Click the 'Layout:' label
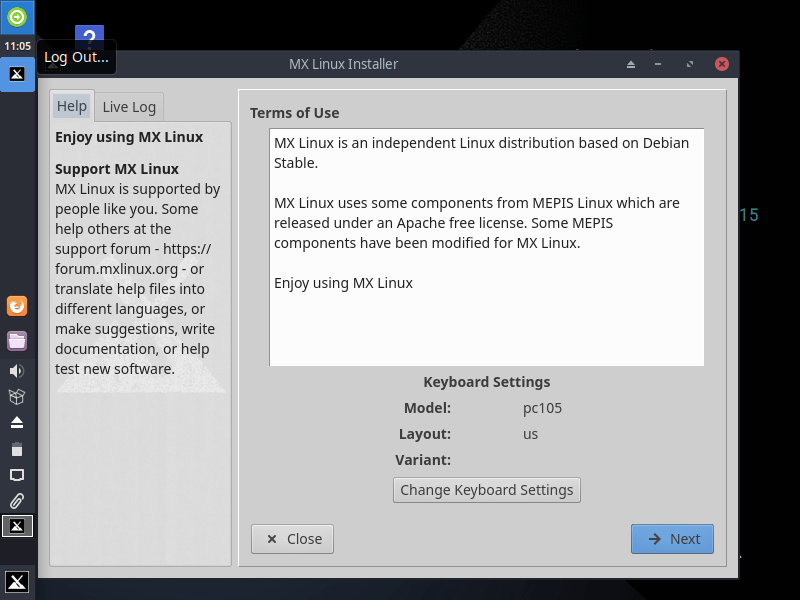Viewport: 800px width, 600px height. 425,434
